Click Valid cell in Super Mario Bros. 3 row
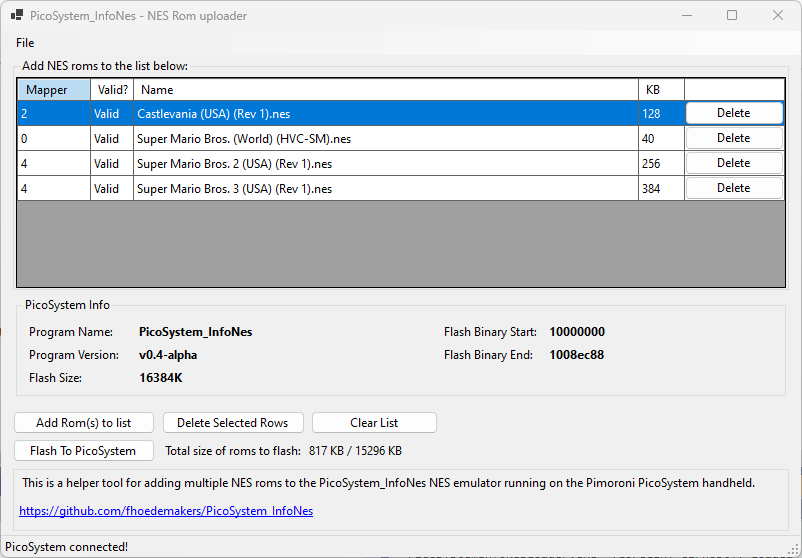802x558 pixels. [112, 189]
